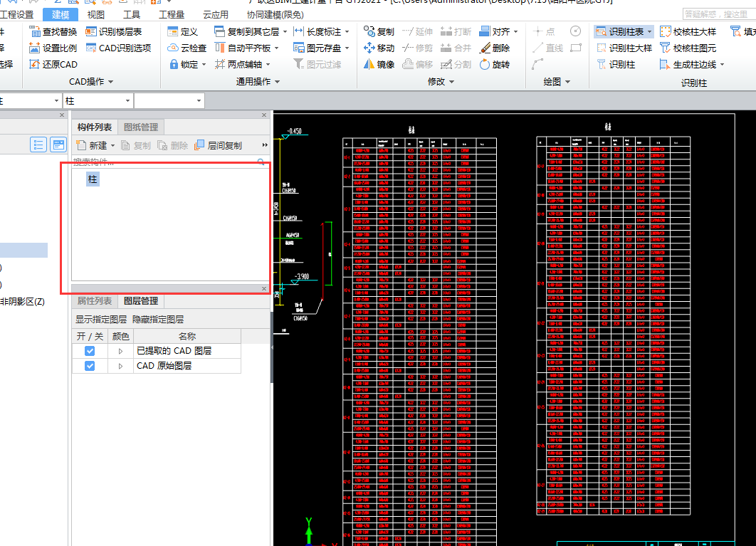Close the 图层管理 panel

(264, 288)
